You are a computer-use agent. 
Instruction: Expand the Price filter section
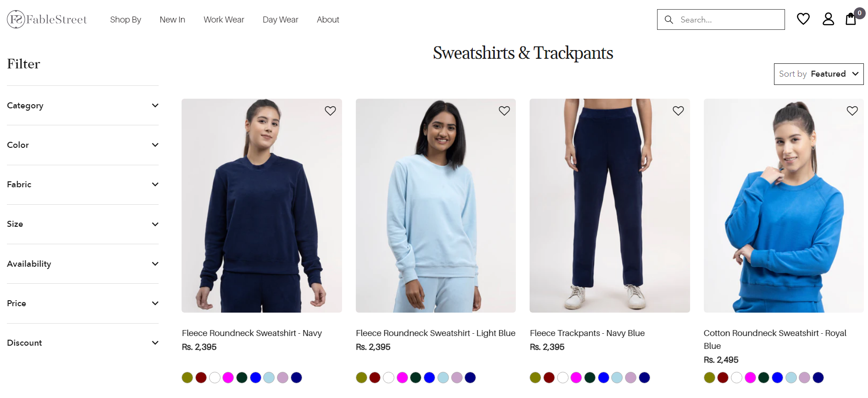click(83, 303)
